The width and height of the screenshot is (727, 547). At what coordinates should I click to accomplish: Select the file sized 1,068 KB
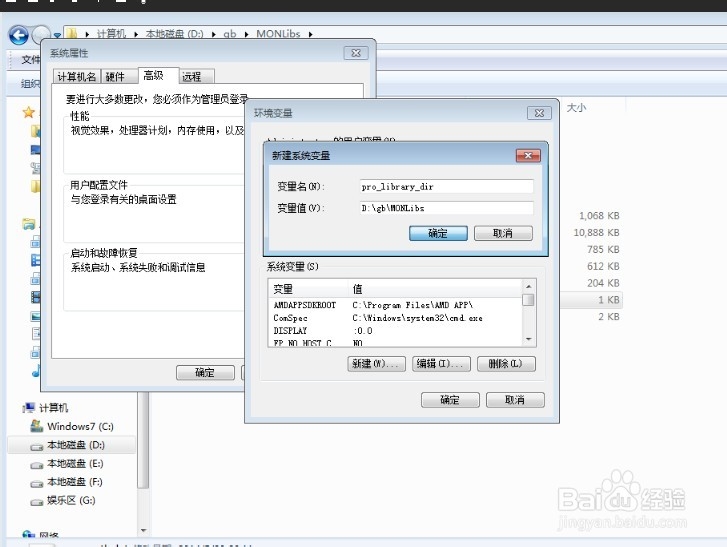599,216
